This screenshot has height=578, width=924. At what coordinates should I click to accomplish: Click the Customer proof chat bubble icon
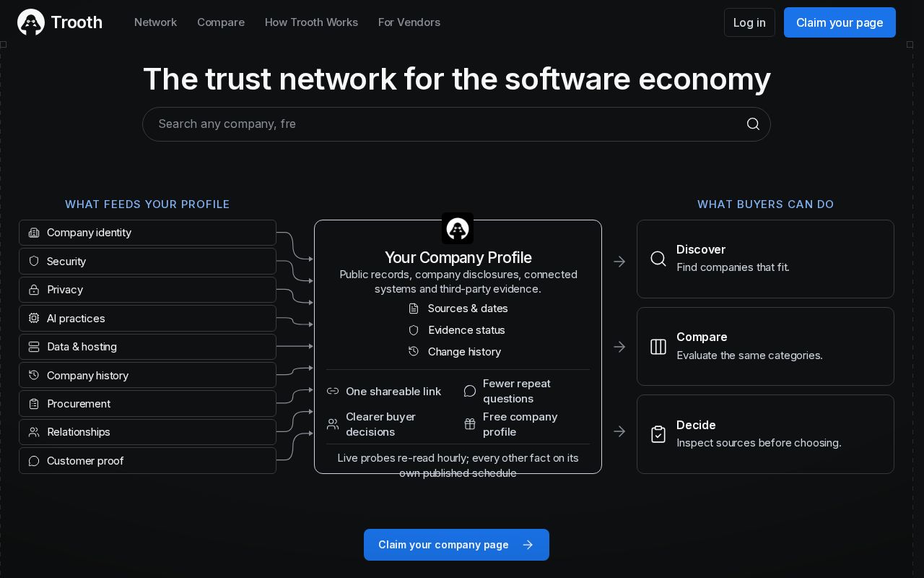[34, 461]
